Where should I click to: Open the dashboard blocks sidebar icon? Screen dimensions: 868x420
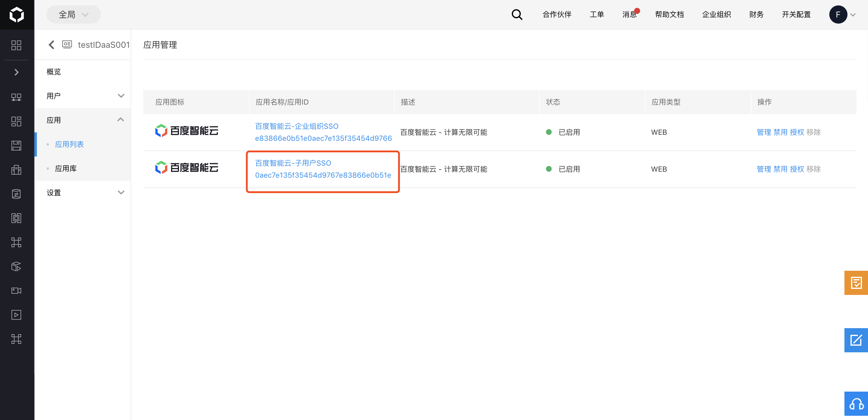[x=16, y=121]
